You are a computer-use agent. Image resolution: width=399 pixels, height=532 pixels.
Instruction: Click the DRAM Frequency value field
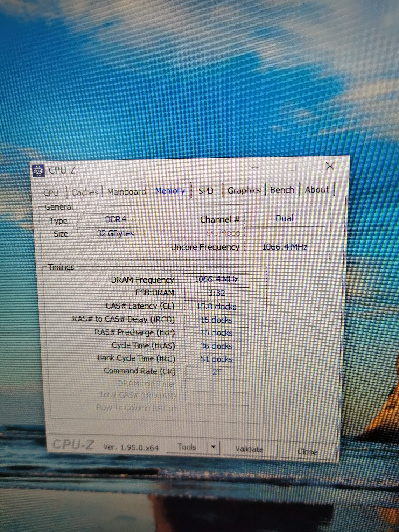(x=216, y=279)
